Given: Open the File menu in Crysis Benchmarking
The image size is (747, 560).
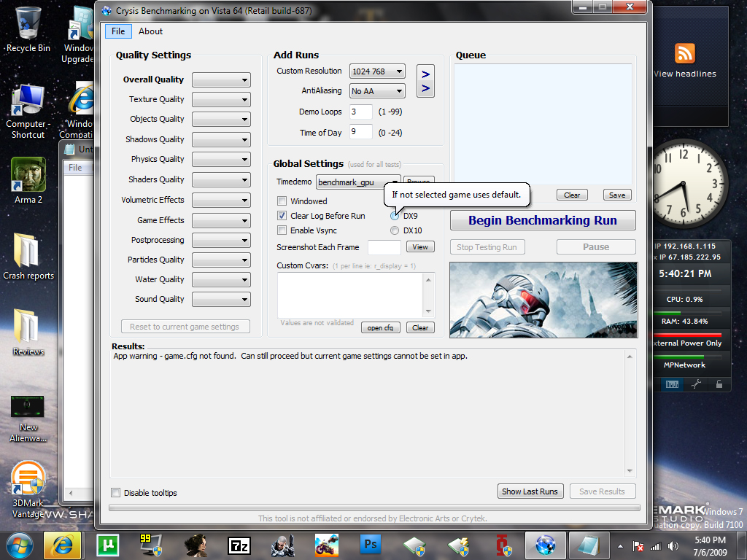Looking at the screenshot, I should [118, 31].
